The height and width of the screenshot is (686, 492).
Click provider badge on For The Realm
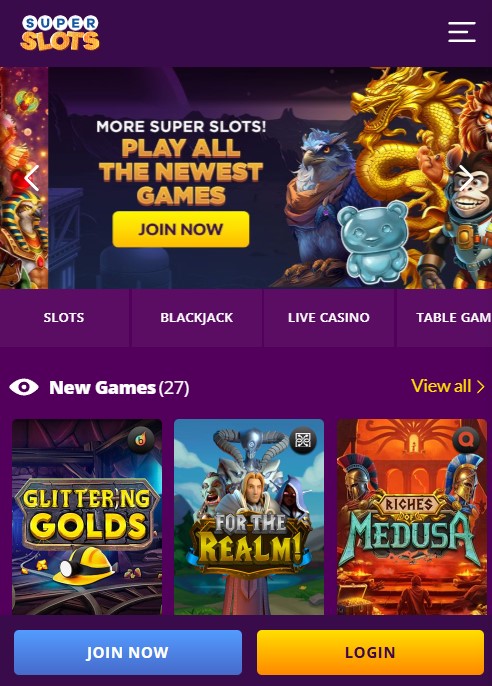point(303,440)
